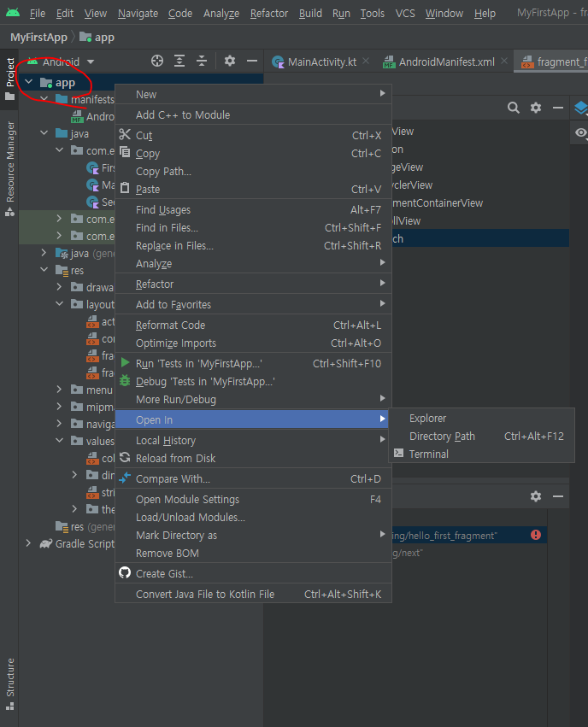Collapse the values folder node
Image resolution: width=588 pixels, height=727 pixels.
pos(59,440)
